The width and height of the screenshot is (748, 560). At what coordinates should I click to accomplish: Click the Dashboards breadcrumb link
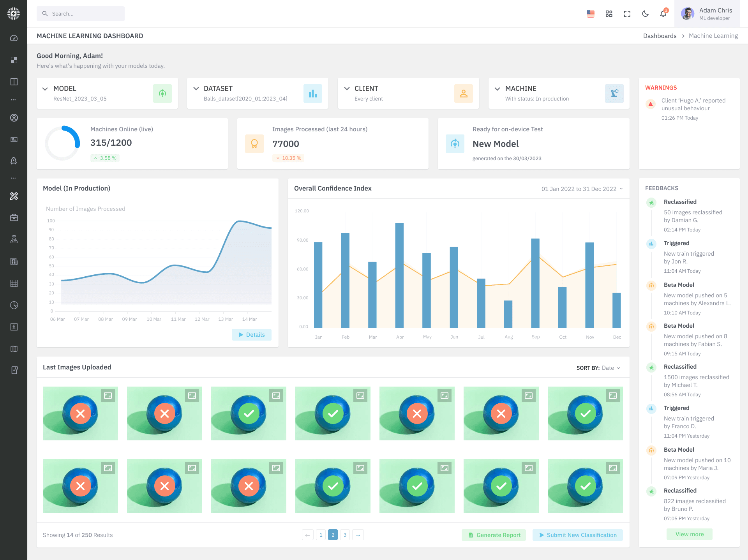(x=660, y=36)
